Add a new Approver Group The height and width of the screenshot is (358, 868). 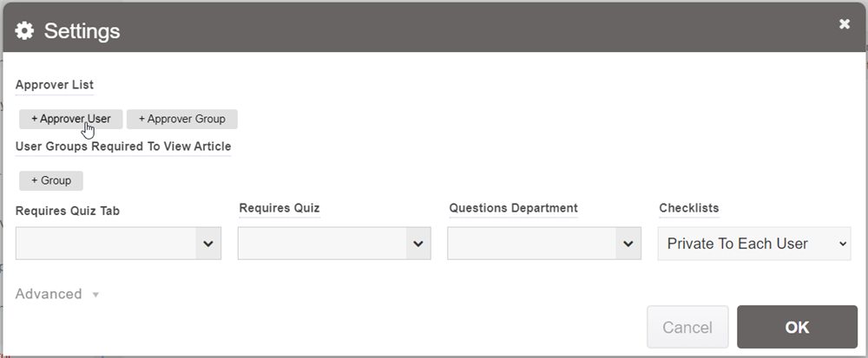(x=181, y=119)
